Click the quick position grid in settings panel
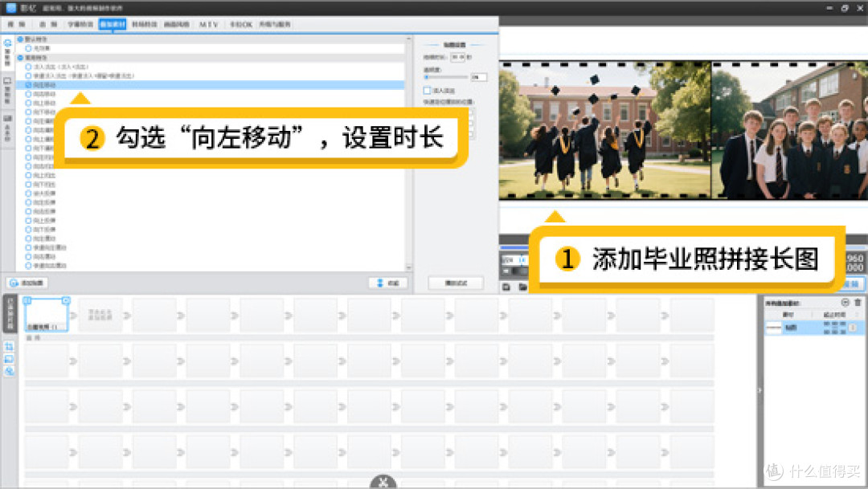This screenshot has width=868, height=489. coord(471,123)
